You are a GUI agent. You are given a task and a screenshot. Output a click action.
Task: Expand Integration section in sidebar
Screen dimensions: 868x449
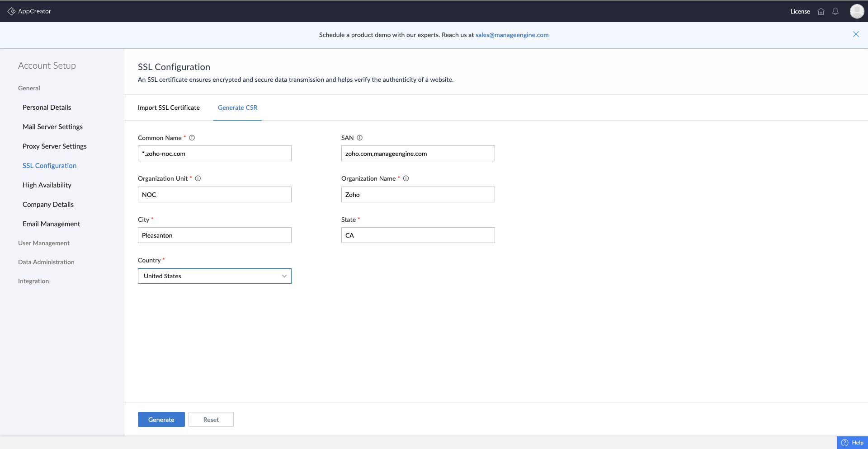33,281
